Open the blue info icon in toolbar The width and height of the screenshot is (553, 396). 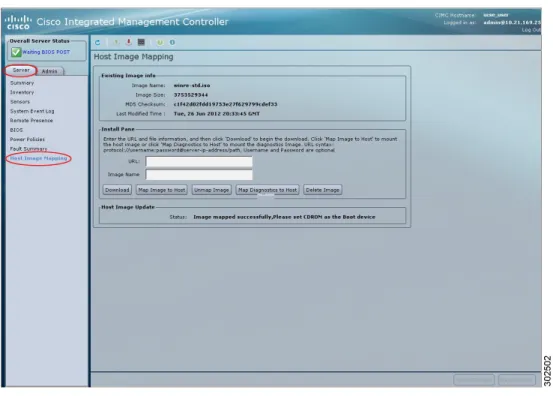point(172,43)
